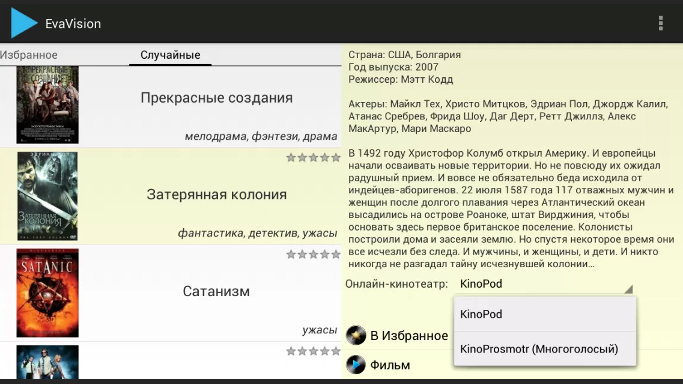The image size is (683, 384).
Task: Tap the Satanic movie poster
Action: point(47,293)
